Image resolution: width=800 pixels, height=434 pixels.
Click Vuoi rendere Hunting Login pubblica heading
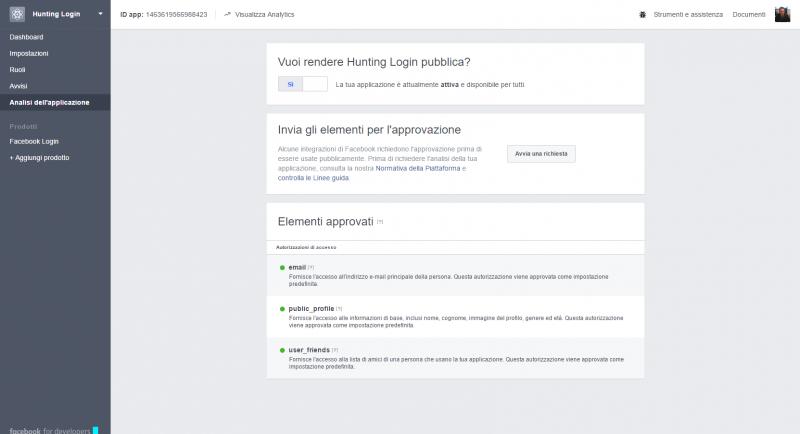coord(374,62)
